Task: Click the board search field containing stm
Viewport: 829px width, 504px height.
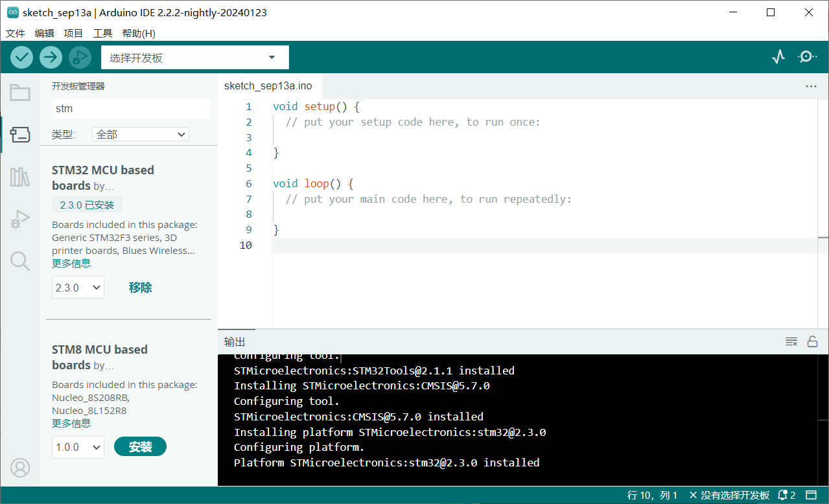Action: (130, 109)
